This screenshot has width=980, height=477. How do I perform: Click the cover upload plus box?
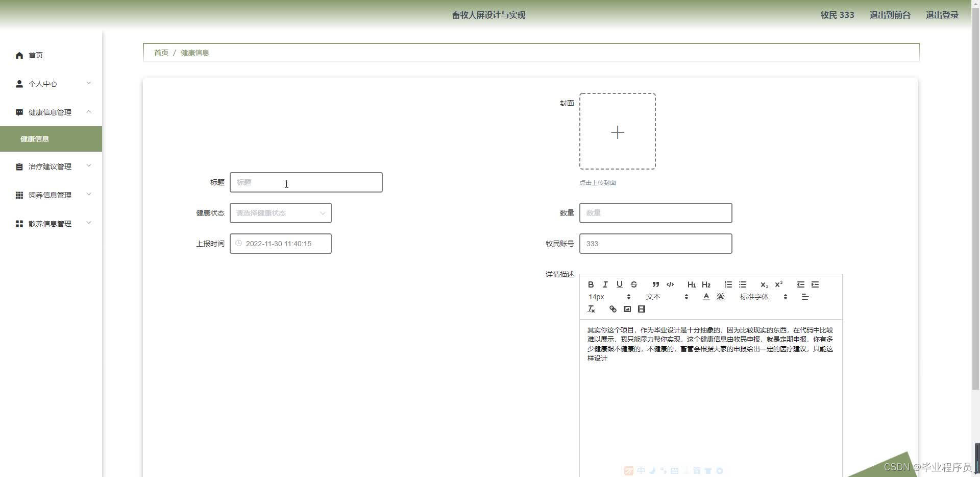tap(617, 131)
